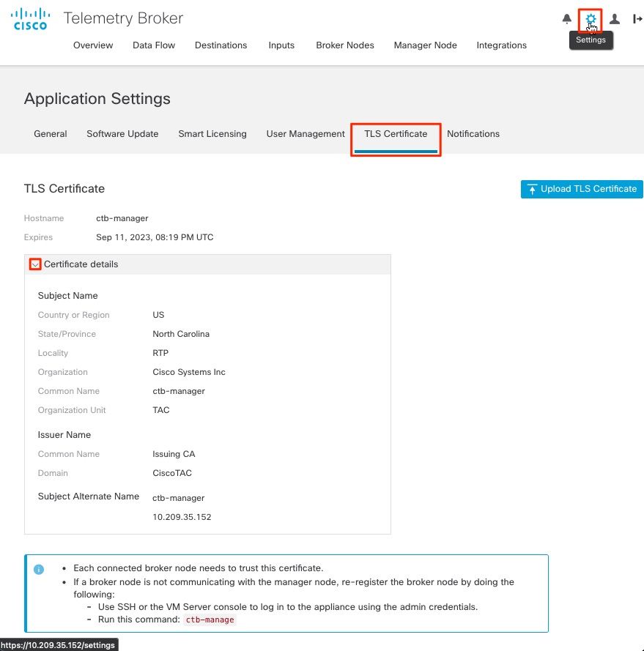Open the Software Update tab

coord(122,134)
